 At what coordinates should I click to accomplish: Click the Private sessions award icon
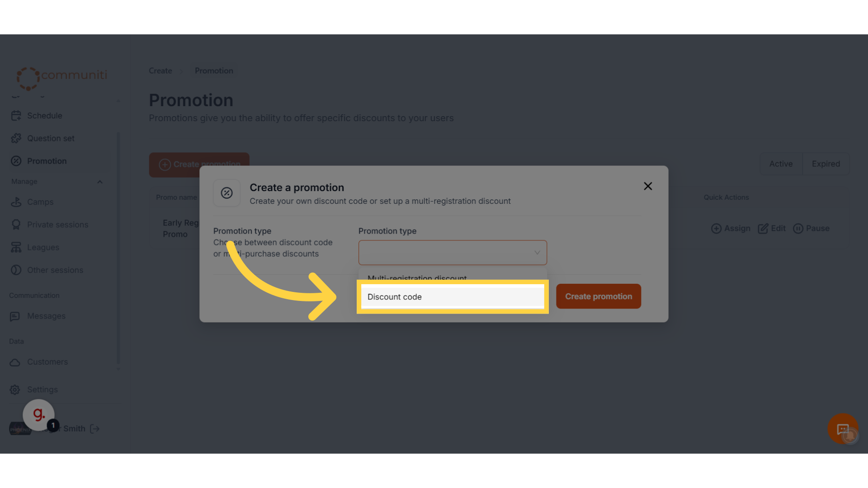[16, 225]
